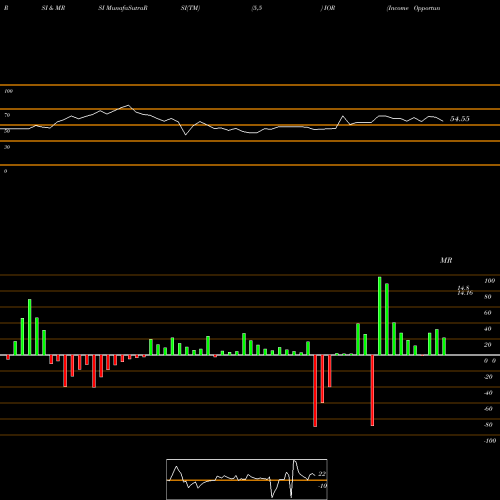Click the -40 label on MR axis
Screen dimensions: 500x500
488,393
